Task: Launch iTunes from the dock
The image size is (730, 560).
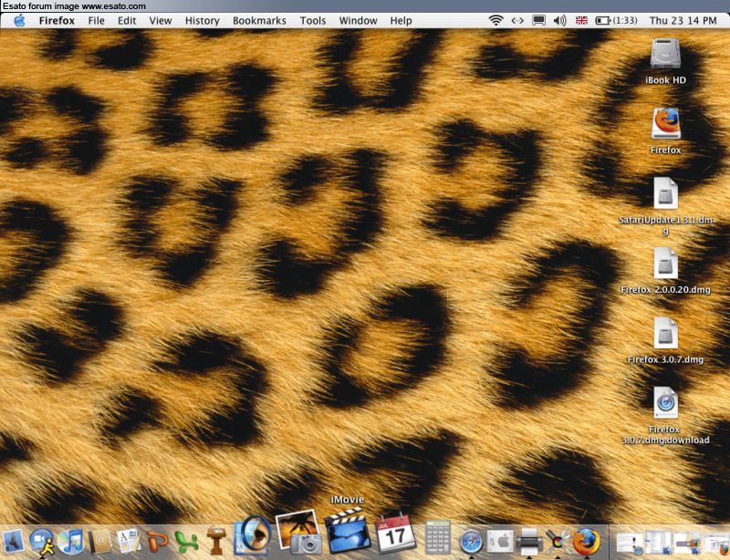Action: point(70,542)
